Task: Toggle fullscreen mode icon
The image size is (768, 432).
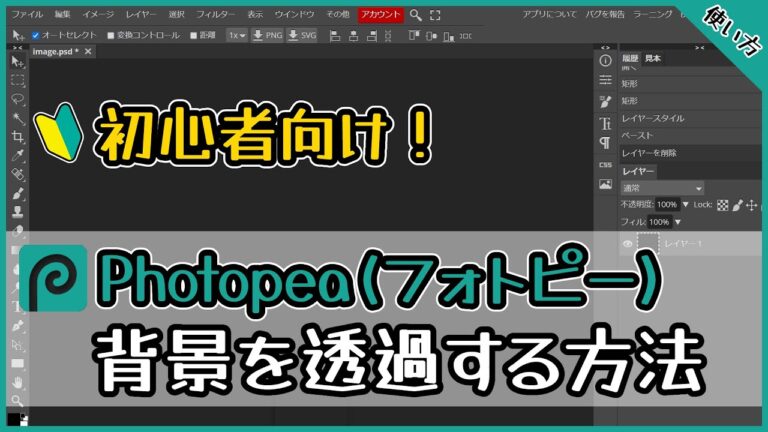Action: (x=435, y=15)
